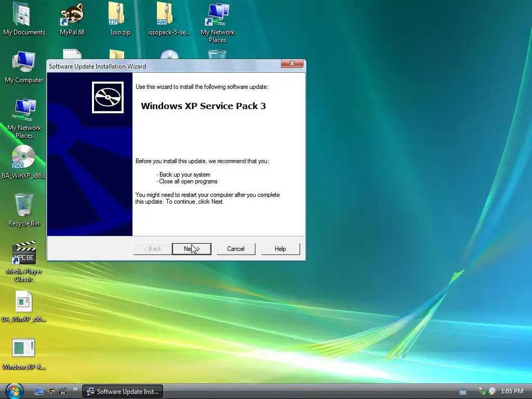Expand the Quick Launch overflow chevron

point(75,389)
